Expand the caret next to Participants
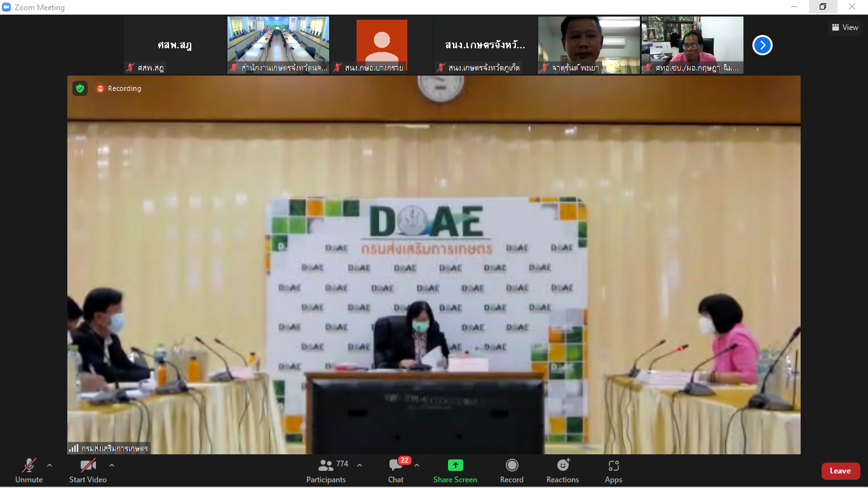 (360, 465)
